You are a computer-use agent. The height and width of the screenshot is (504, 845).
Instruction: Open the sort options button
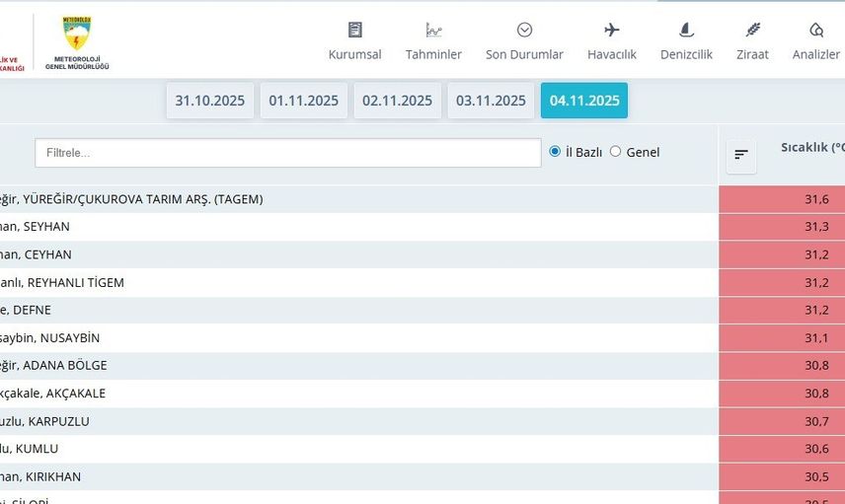tap(741, 155)
